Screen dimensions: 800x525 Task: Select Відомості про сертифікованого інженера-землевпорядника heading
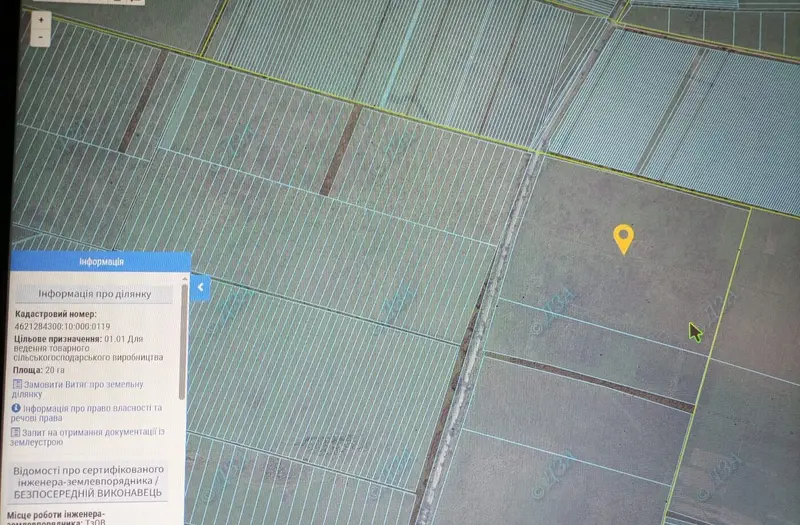(89, 481)
